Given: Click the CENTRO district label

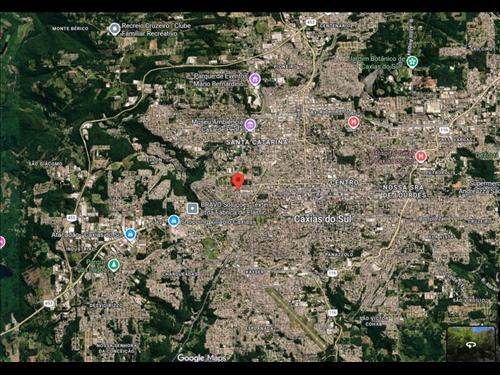Looking at the screenshot, I should coord(343,183).
